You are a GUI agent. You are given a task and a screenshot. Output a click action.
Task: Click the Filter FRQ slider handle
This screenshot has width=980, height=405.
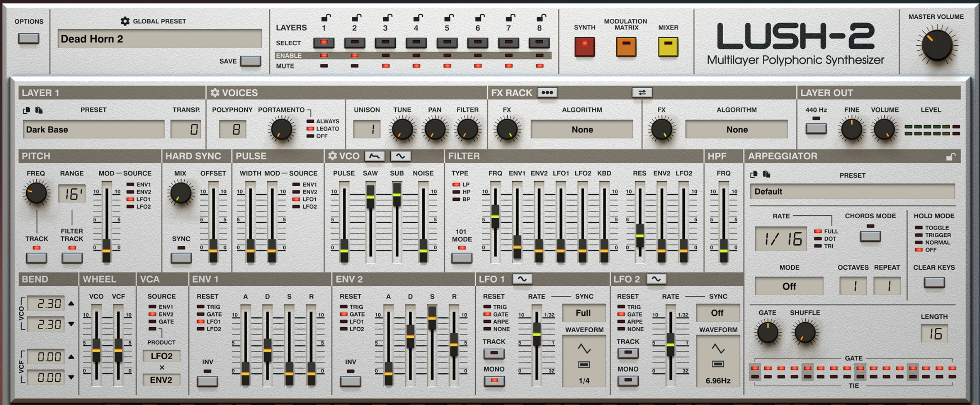click(x=495, y=216)
